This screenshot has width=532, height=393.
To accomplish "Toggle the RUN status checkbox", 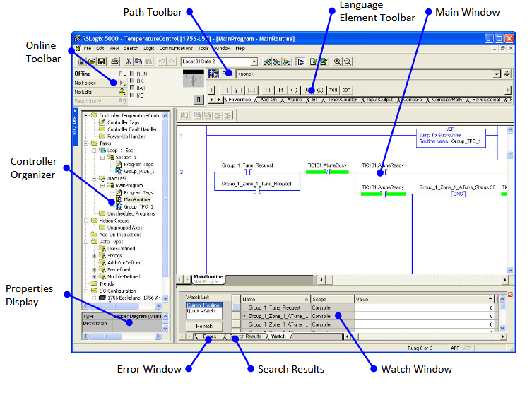I will (132, 74).
